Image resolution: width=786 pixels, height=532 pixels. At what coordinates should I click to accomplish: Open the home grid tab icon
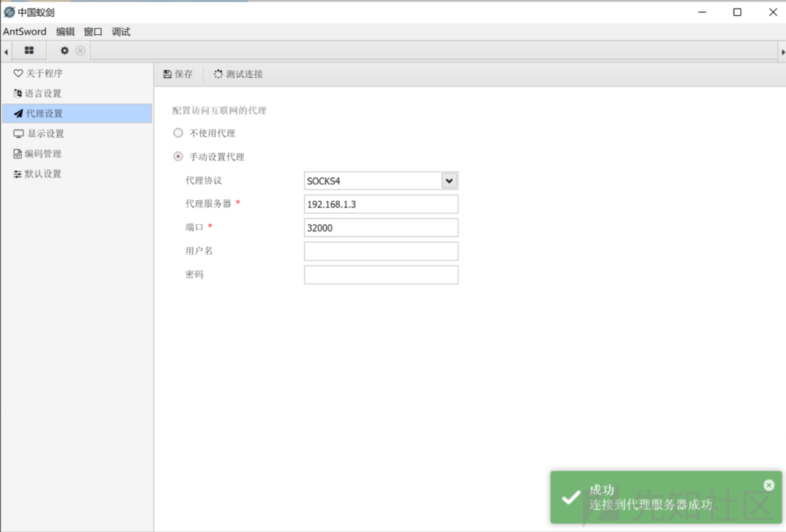click(29, 51)
